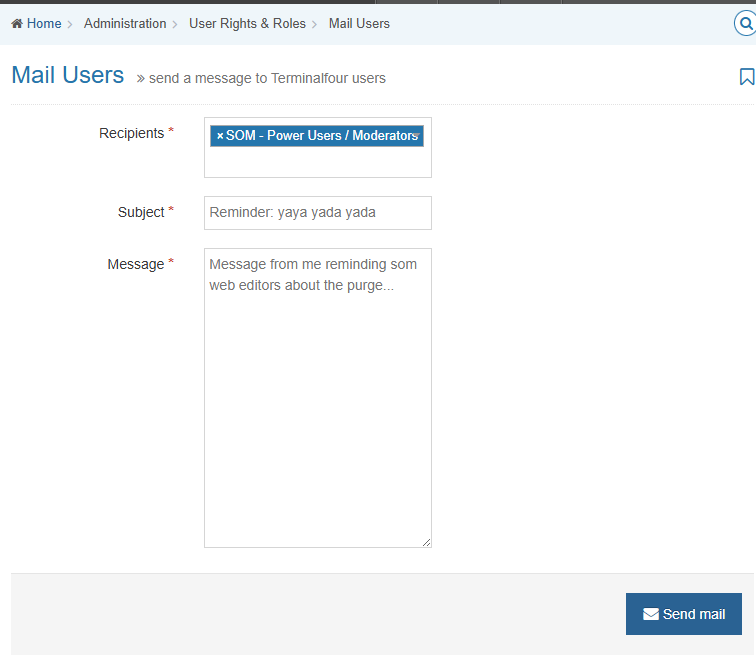
Task: Click inside the Message text area
Action: (x=317, y=400)
